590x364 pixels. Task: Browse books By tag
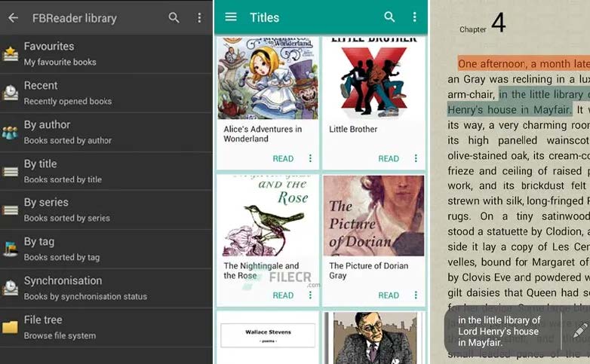[106, 249]
